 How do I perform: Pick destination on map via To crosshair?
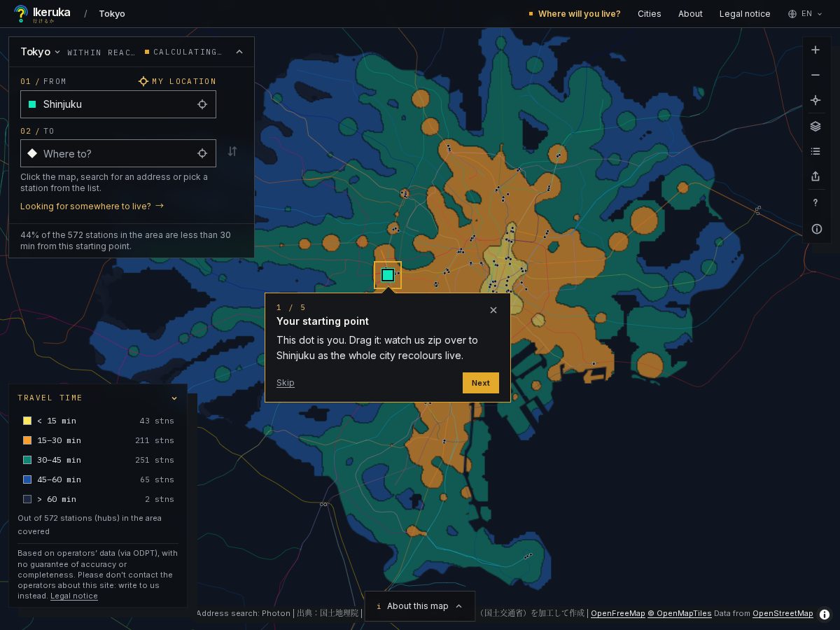(202, 153)
